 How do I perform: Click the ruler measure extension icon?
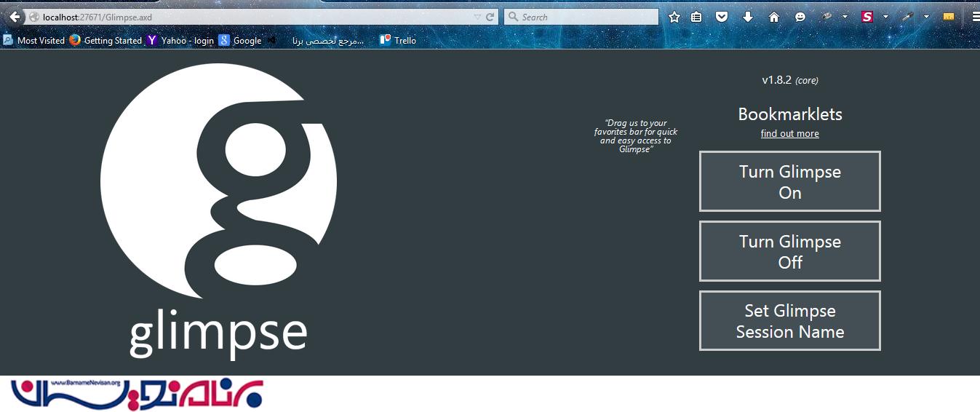coord(949,17)
